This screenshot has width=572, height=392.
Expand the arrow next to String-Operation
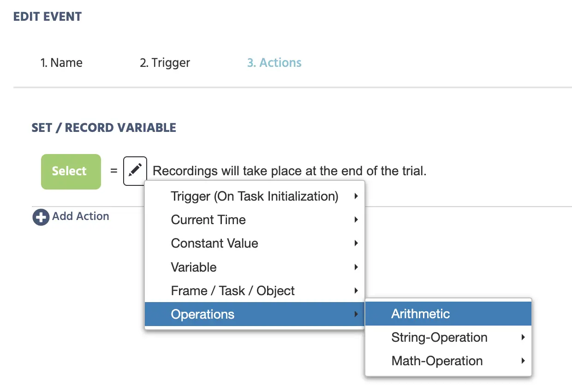523,338
